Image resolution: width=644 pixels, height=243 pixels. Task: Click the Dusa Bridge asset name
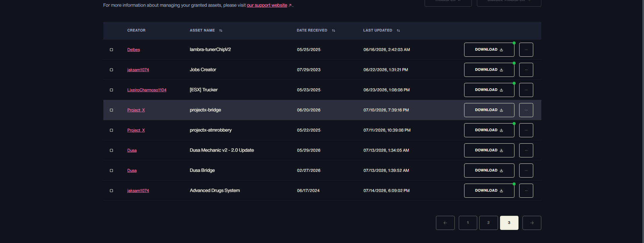coord(202,171)
